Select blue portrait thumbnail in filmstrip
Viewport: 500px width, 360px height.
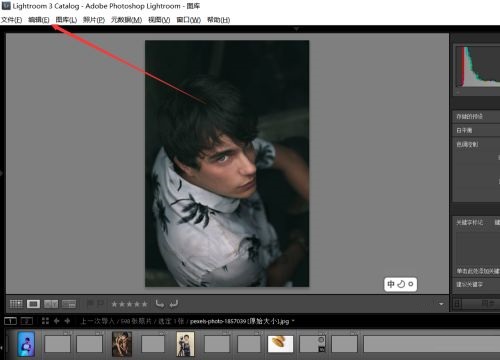[x=26, y=344]
